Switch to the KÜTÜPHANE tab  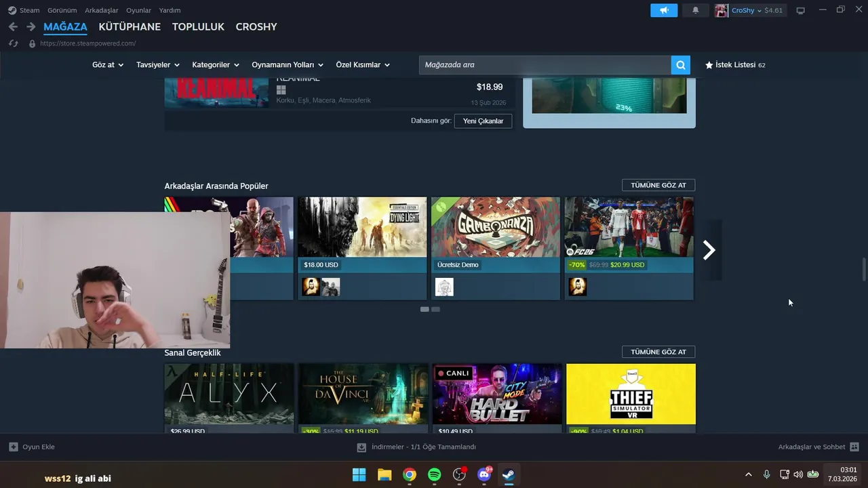pos(130,26)
